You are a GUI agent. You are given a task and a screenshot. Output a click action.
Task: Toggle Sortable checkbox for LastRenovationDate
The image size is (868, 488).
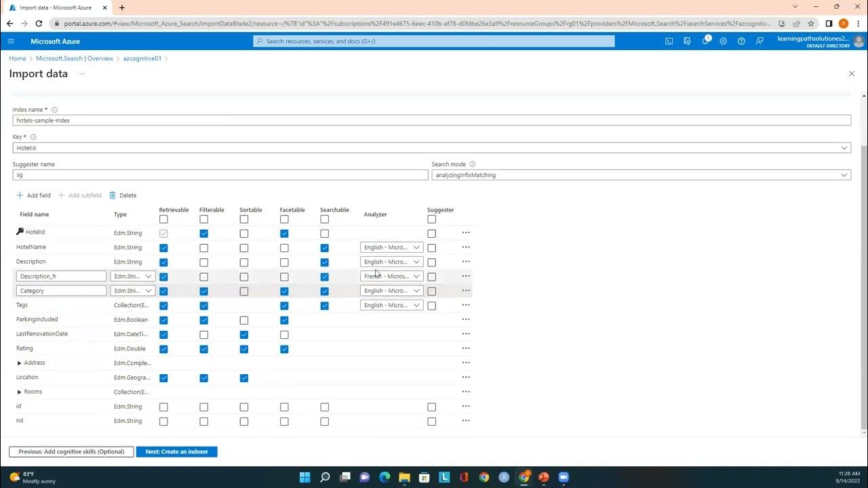pos(244,335)
